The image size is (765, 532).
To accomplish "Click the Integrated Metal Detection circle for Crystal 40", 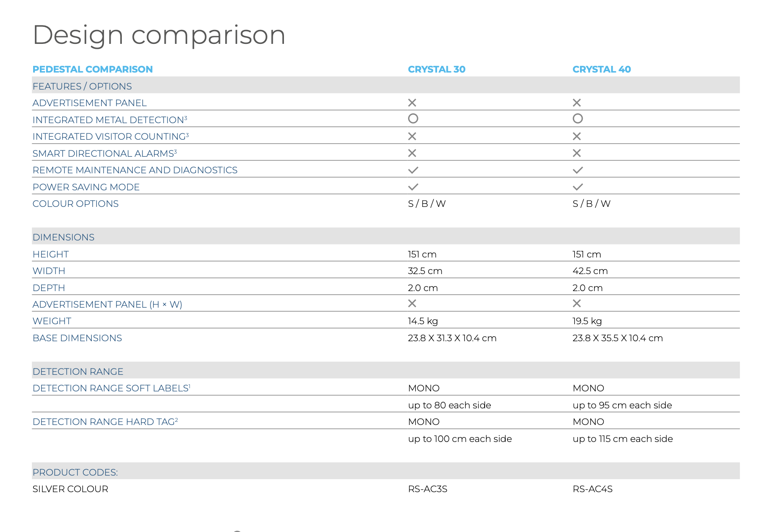I will tap(578, 119).
